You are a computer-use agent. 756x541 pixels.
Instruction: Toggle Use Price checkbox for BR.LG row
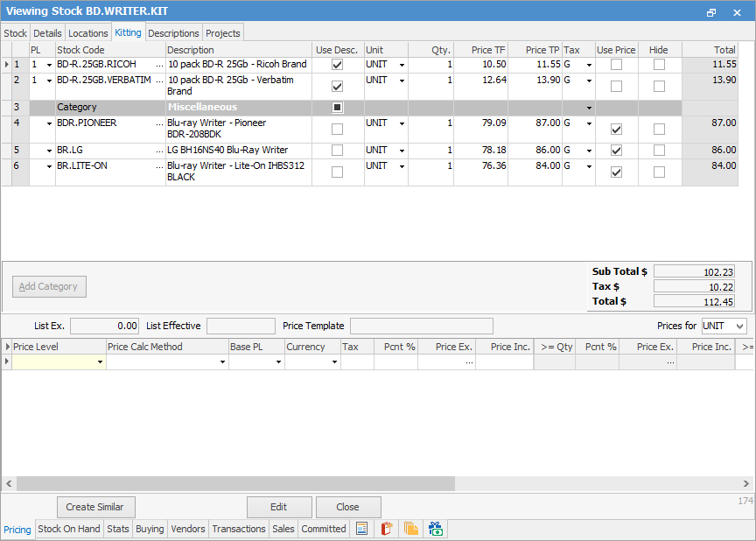click(617, 151)
